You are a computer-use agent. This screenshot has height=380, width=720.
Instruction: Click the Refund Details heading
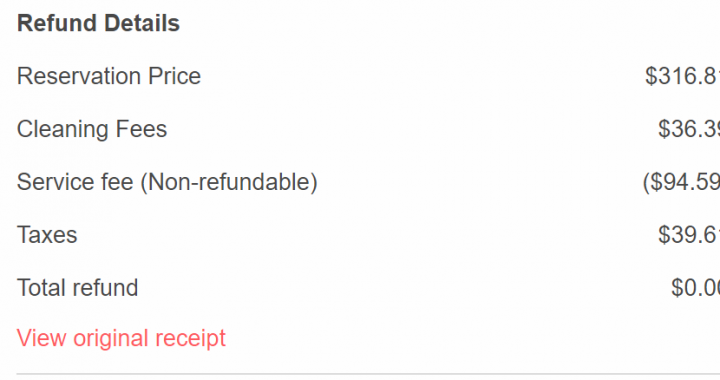[98, 23]
